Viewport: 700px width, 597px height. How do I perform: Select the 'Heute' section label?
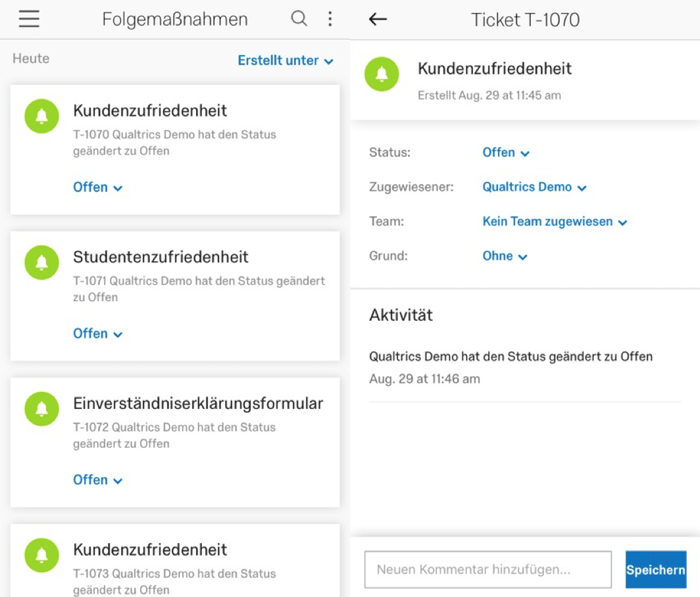point(31,59)
